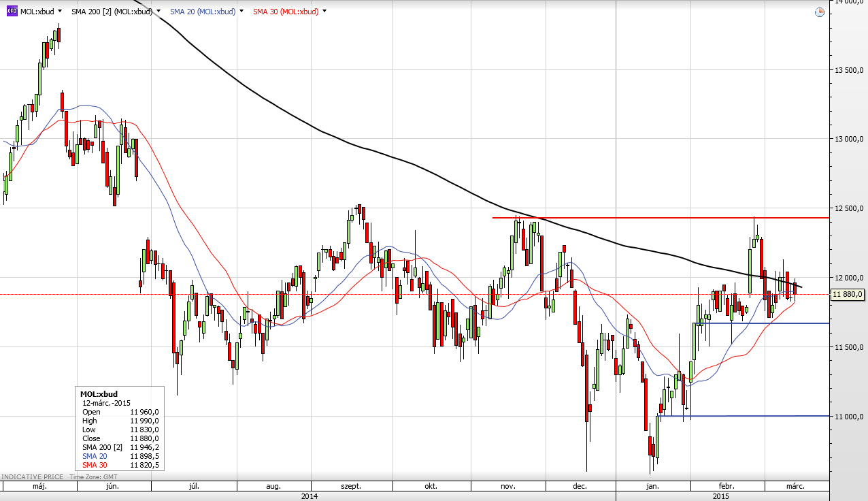Viewport: 868px width, 501px height.
Task: Click the dec. month on time axis
Action: (x=580, y=487)
